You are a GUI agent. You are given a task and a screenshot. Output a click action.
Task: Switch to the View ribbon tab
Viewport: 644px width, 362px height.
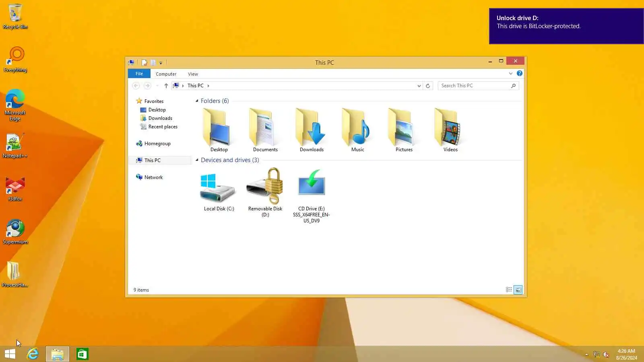point(193,74)
